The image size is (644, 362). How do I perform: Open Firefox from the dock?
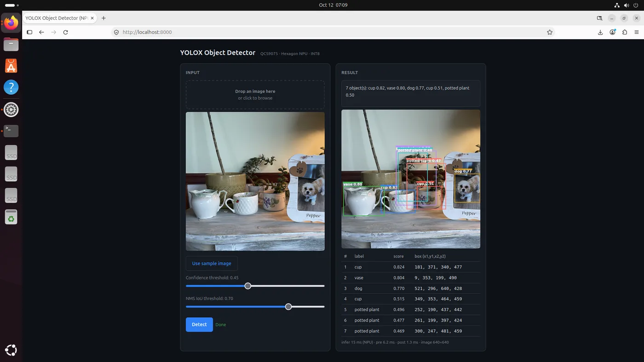[x=11, y=23]
